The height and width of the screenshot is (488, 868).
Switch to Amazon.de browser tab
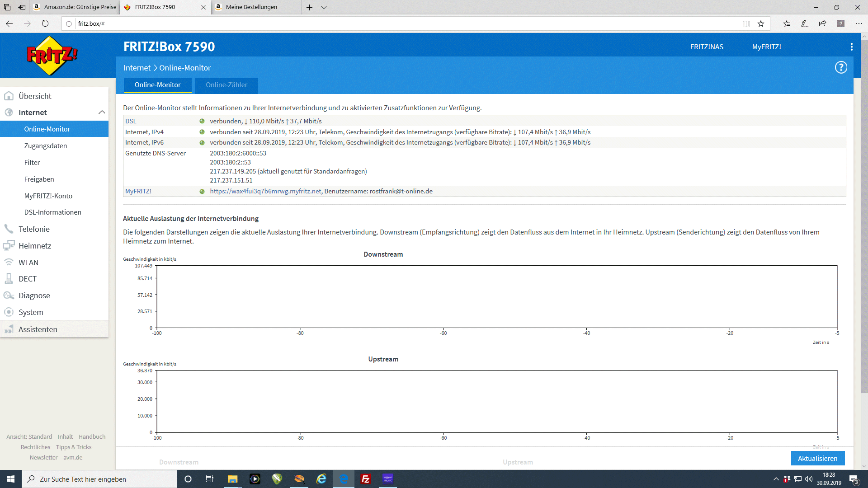75,7
